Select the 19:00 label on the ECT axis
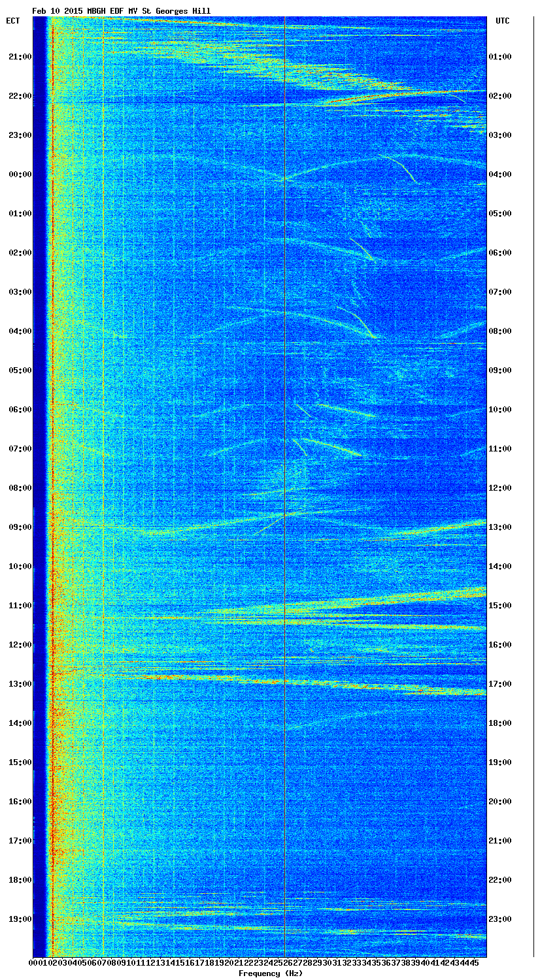 click(x=20, y=919)
